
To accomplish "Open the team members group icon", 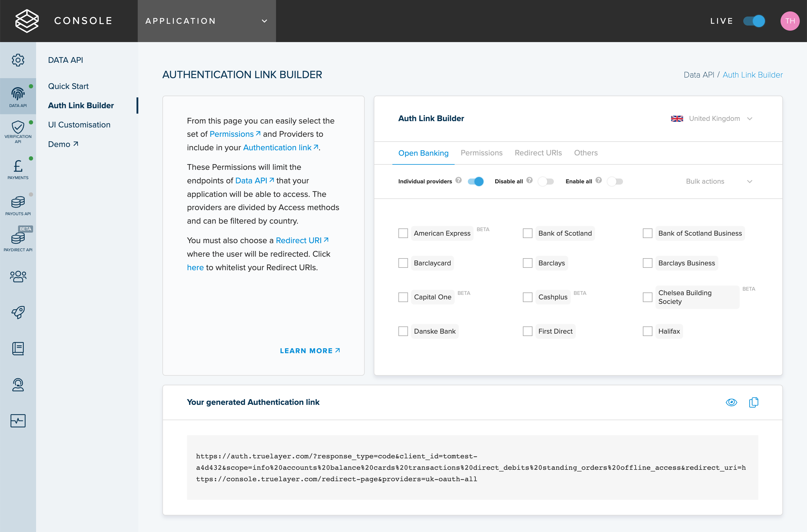I will click(18, 276).
